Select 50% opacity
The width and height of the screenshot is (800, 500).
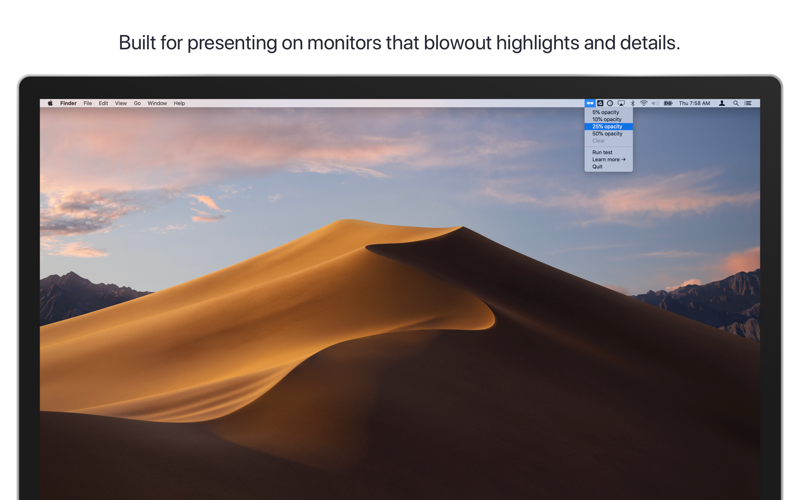click(609, 134)
